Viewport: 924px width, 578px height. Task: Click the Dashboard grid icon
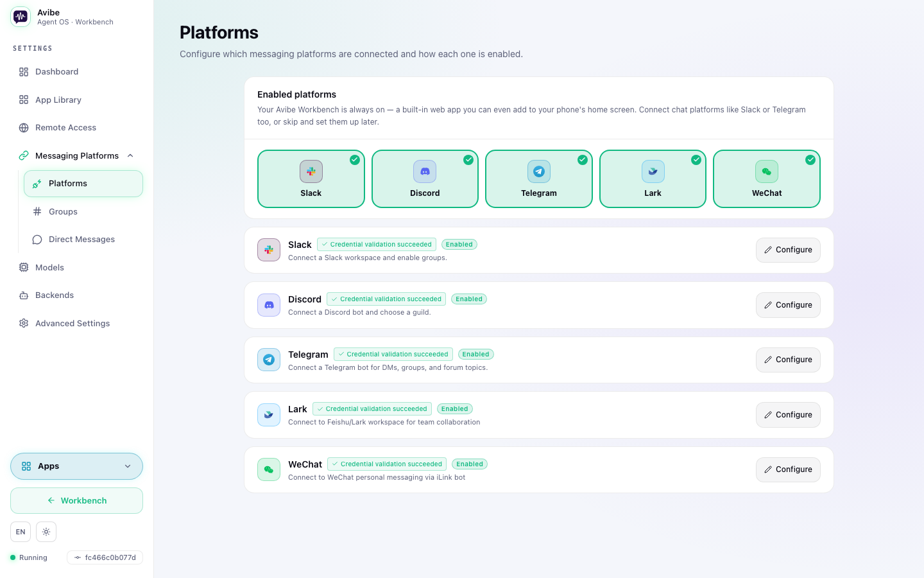pos(24,72)
